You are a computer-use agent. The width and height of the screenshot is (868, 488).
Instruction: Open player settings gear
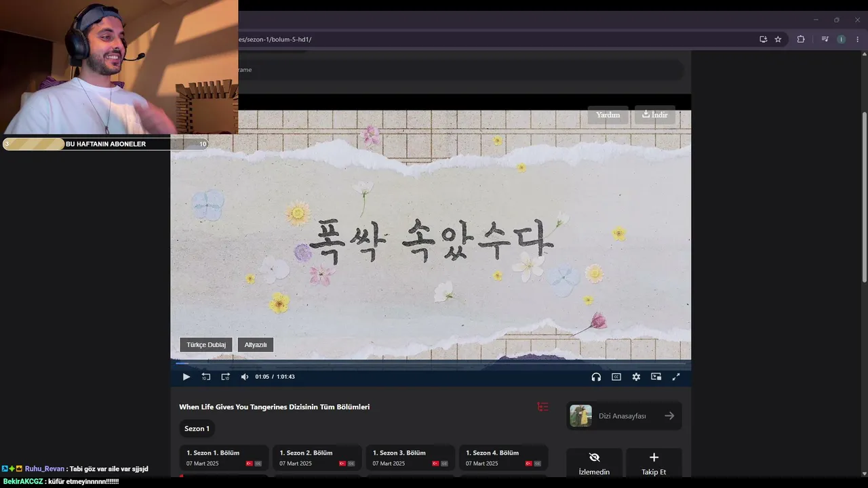pos(636,377)
